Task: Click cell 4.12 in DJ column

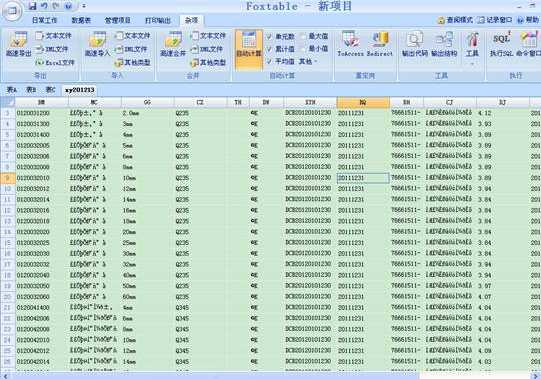Action: [x=503, y=113]
